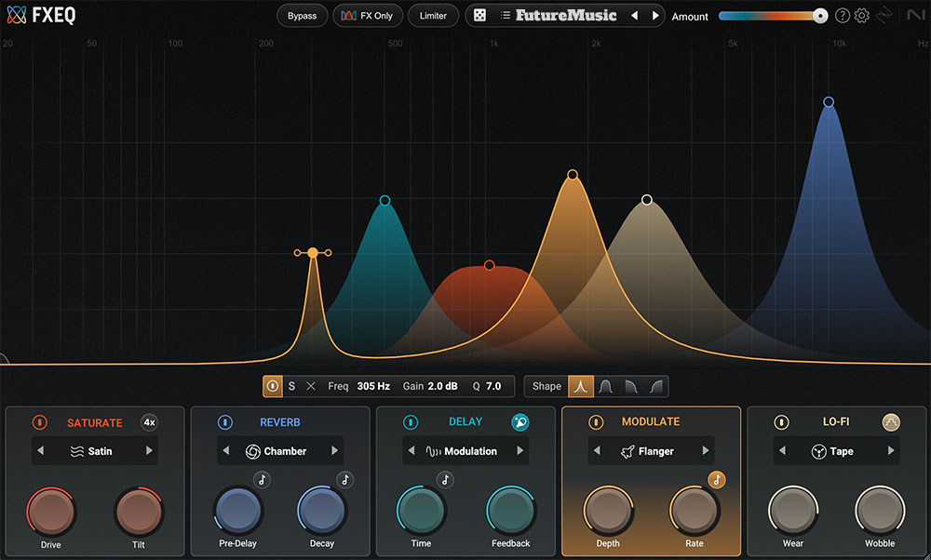Click the ping-pong icon on the Delay module
Screen dimensions: 931x560
coord(520,421)
